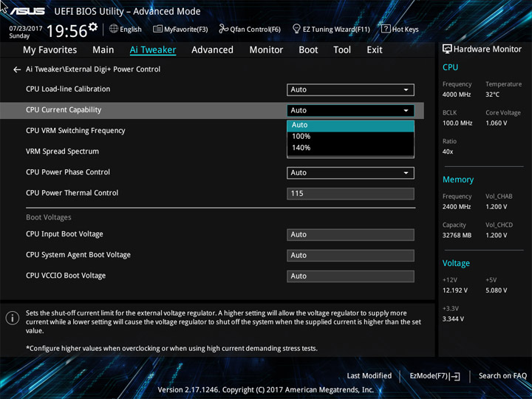Click the 2400 MHz memory frequency value

click(457, 207)
